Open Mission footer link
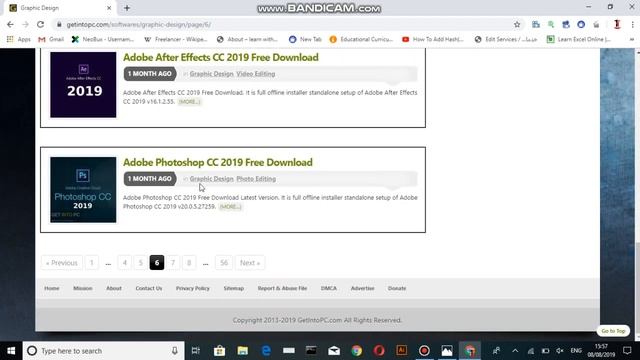The width and height of the screenshot is (640, 360). 83,288
